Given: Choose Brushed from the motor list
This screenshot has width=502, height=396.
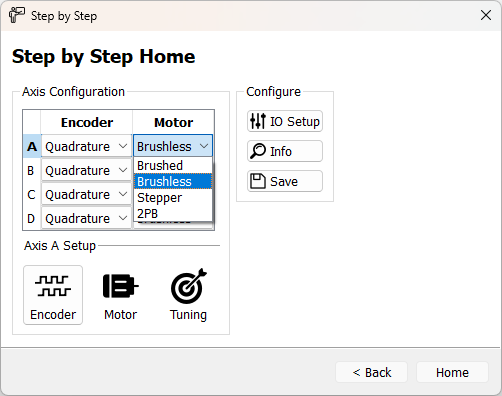Looking at the screenshot, I should tap(173, 165).
